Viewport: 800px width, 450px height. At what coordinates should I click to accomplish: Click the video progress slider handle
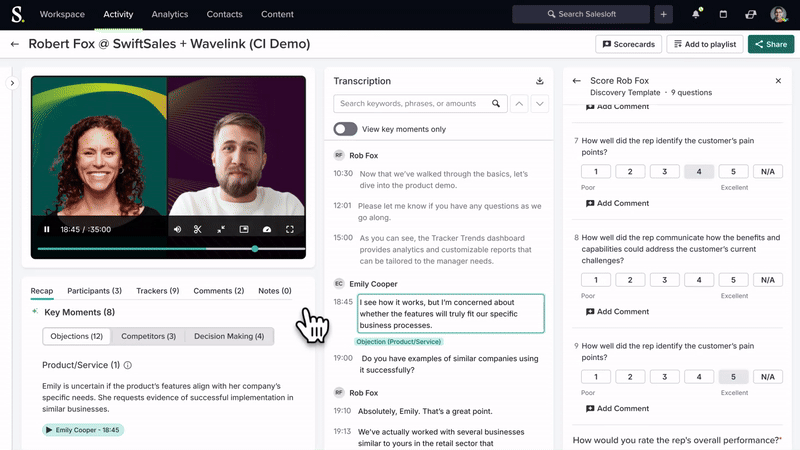pos(255,249)
